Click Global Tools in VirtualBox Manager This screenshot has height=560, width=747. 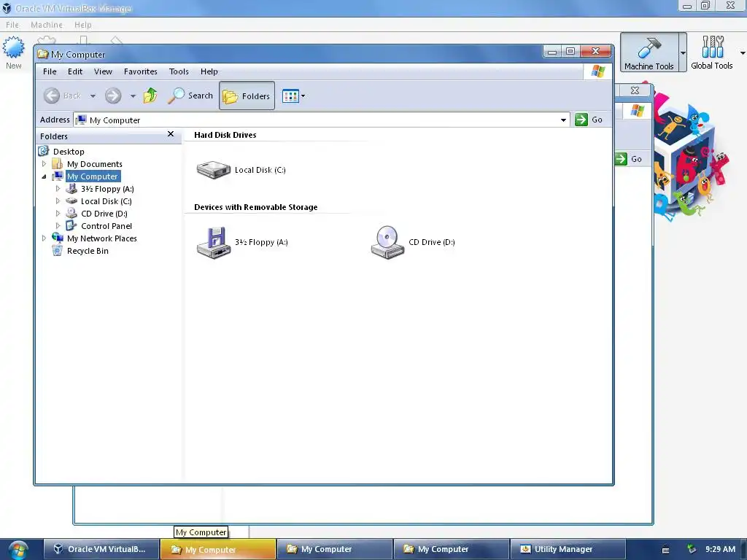712,52
